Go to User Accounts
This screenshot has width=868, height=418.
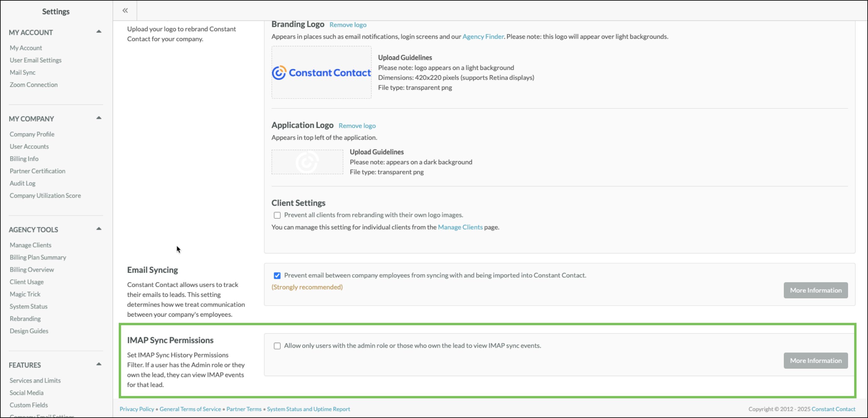tap(29, 146)
